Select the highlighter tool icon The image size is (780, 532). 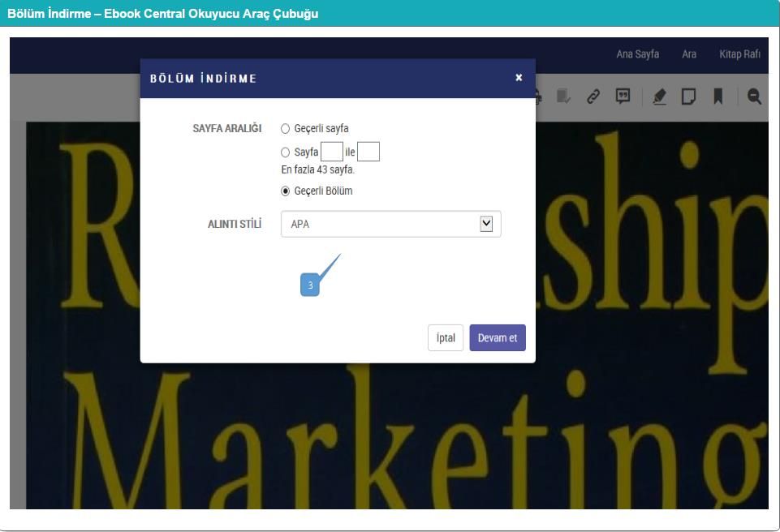(x=660, y=96)
